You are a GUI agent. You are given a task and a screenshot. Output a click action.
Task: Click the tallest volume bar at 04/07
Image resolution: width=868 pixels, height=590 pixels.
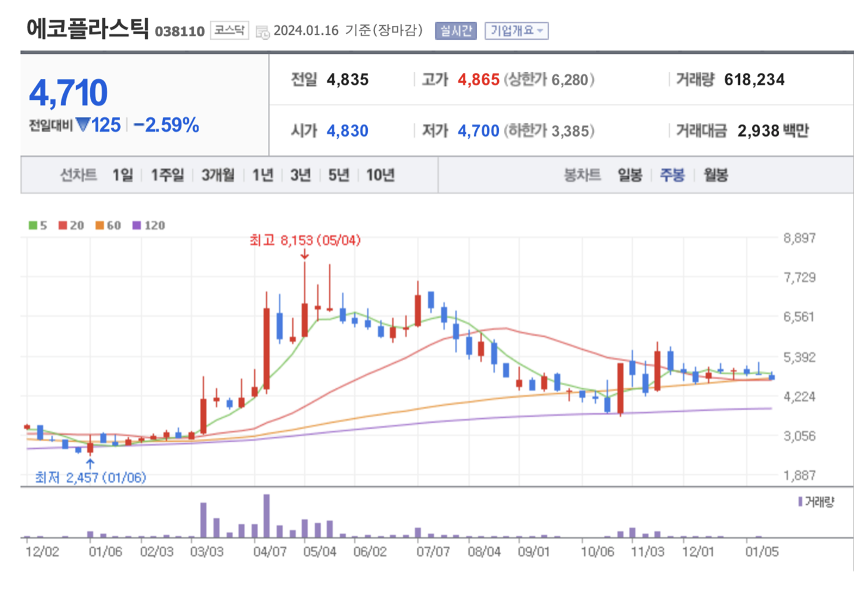pyautogui.click(x=267, y=516)
